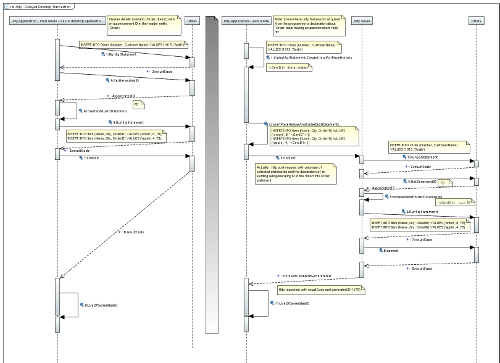500x363 pixels.
Task: Select the four-line yellow note starting with Actually
Action: click(296, 174)
